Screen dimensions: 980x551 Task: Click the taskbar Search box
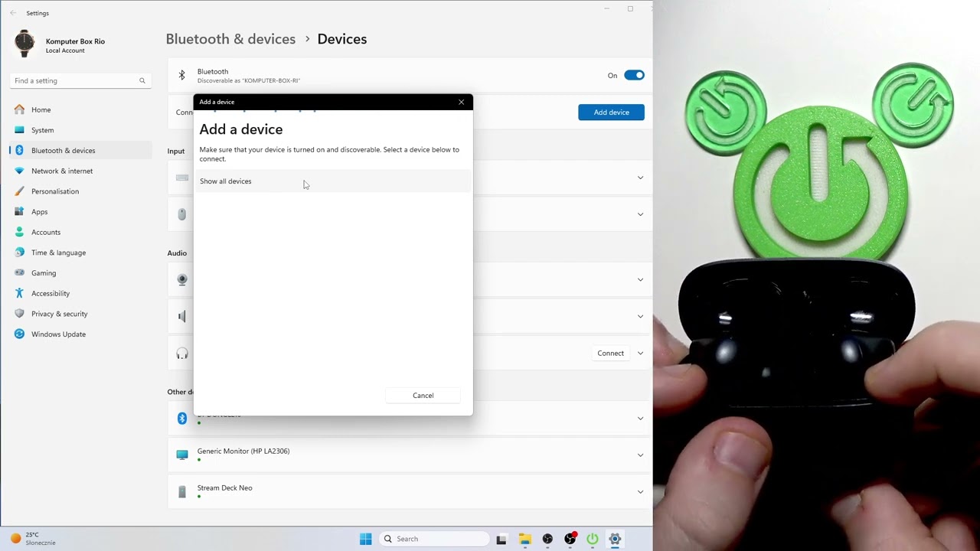click(433, 539)
